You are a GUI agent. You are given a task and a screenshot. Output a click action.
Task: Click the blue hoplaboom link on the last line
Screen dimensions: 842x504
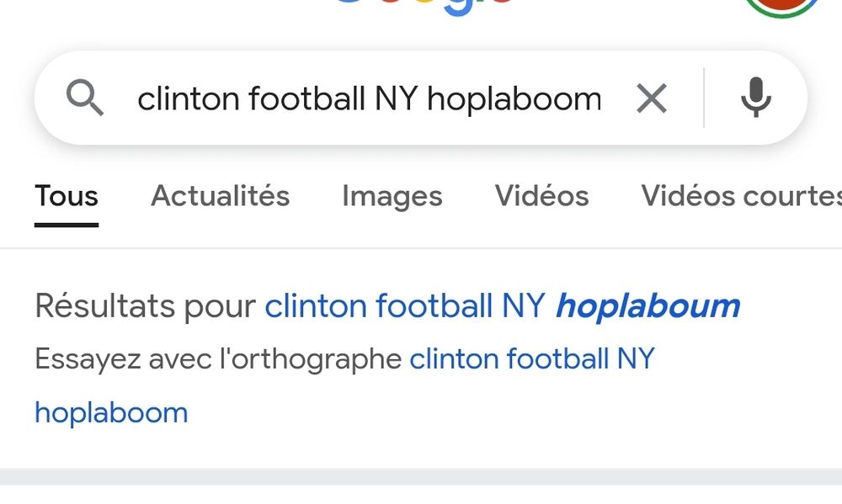point(111,413)
